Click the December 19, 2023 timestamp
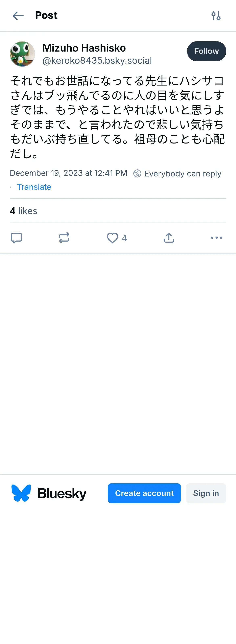The width and height of the screenshot is (236, 644). tap(68, 173)
